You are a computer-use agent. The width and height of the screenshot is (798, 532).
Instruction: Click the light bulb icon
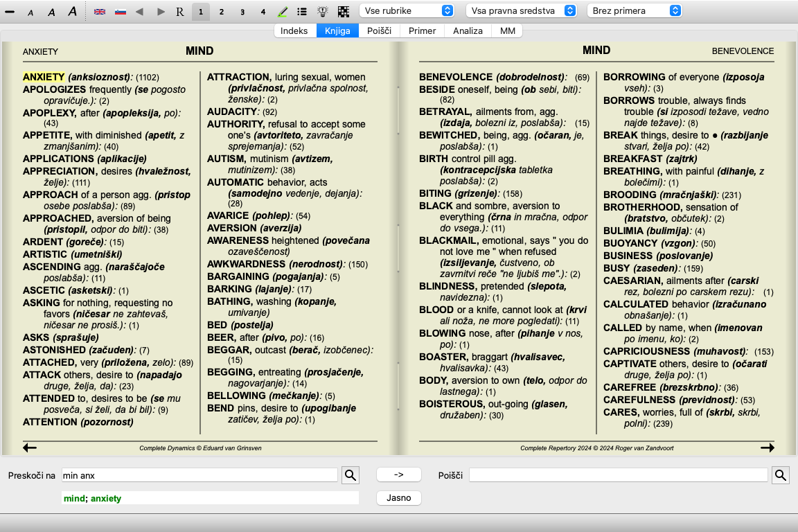323,12
